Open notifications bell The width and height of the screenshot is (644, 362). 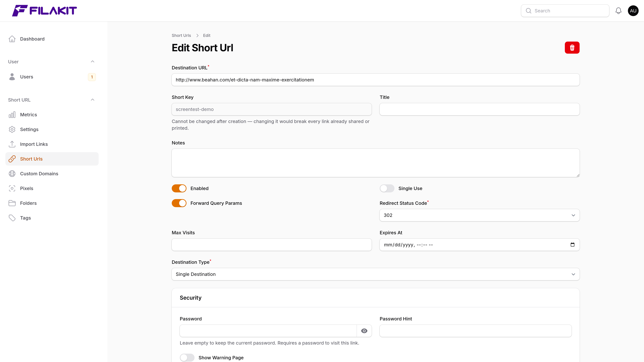point(618,11)
